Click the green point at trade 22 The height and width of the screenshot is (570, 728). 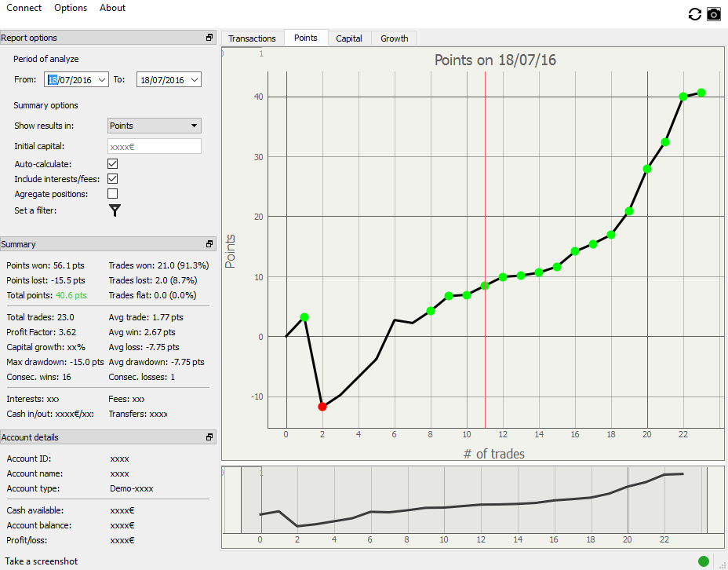[683, 97]
